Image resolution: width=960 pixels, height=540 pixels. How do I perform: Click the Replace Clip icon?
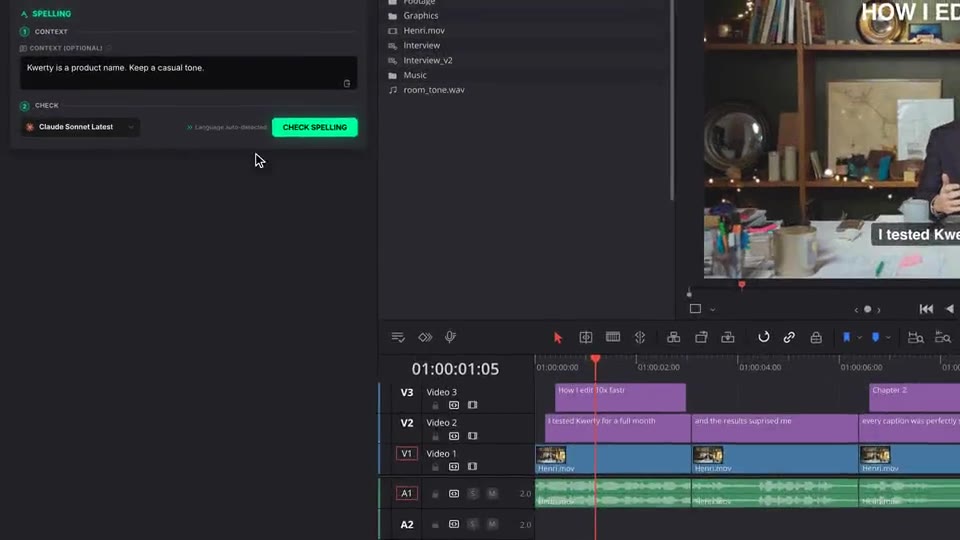728,337
